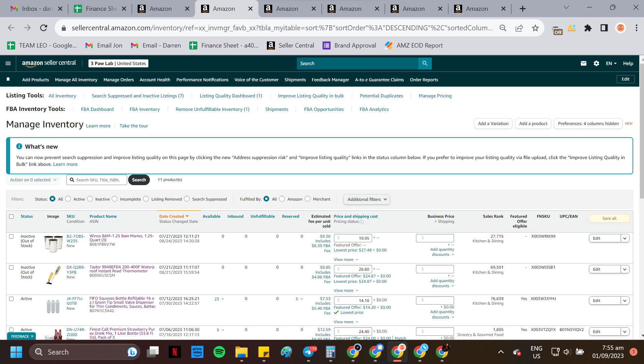The width and height of the screenshot is (644, 364).
Task: Open the Calculator from the taskbar
Action: [x=331, y=352]
